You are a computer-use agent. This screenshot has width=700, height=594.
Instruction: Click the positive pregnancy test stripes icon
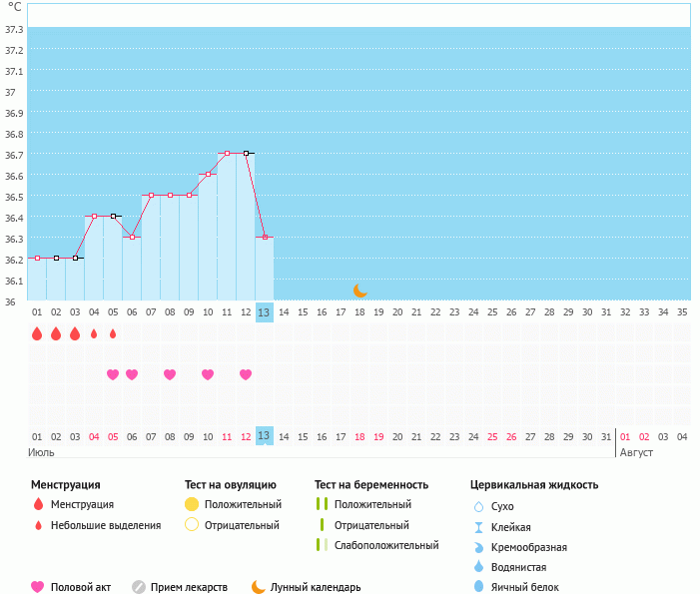(323, 504)
